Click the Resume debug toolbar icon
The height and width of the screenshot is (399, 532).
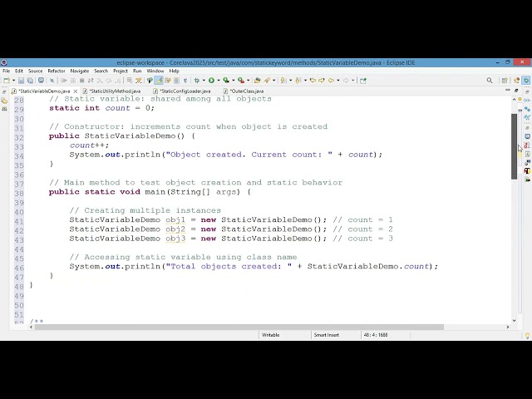click(64, 81)
